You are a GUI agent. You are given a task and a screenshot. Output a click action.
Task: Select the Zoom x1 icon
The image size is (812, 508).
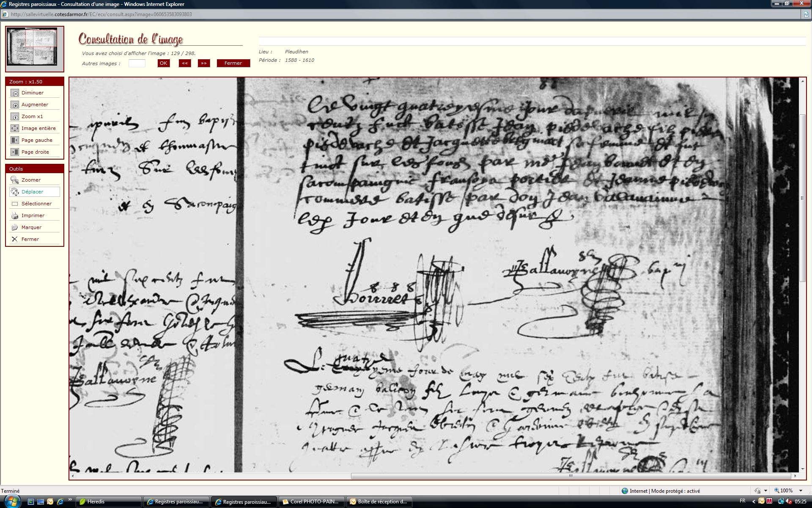[x=15, y=116]
